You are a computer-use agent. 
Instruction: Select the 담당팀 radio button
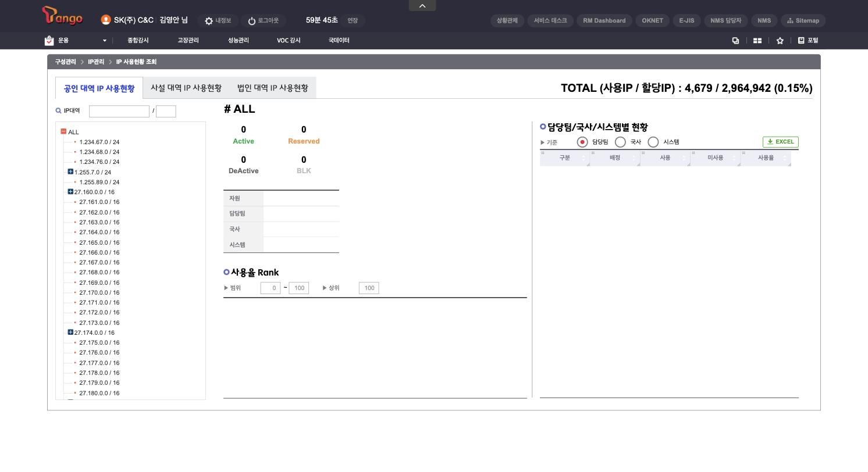pos(582,142)
